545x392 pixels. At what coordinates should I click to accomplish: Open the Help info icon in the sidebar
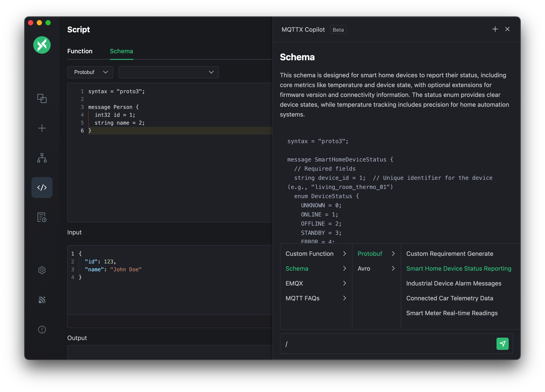pos(42,330)
